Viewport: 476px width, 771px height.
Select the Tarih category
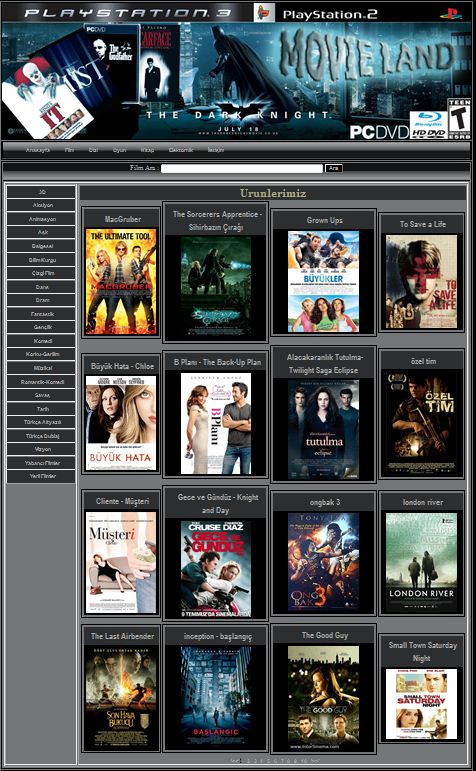click(x=41, y=409)
